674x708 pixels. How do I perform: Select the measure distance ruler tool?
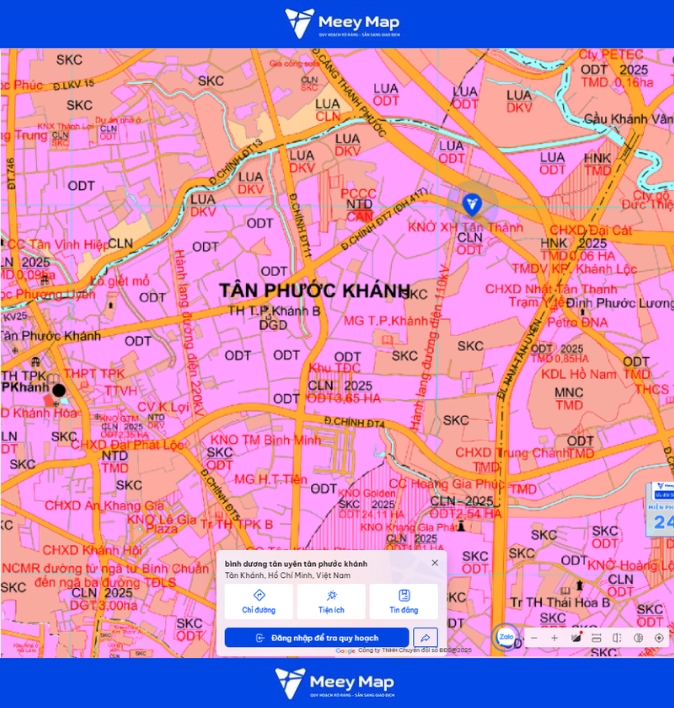[x=596, y=638]
